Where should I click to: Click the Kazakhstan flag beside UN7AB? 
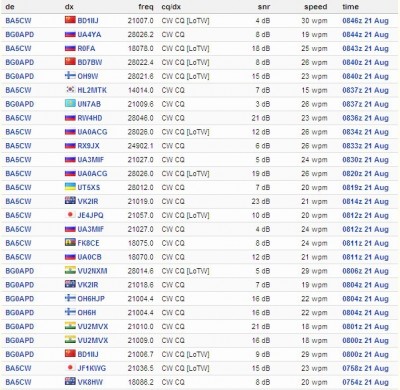pos(70,104)
